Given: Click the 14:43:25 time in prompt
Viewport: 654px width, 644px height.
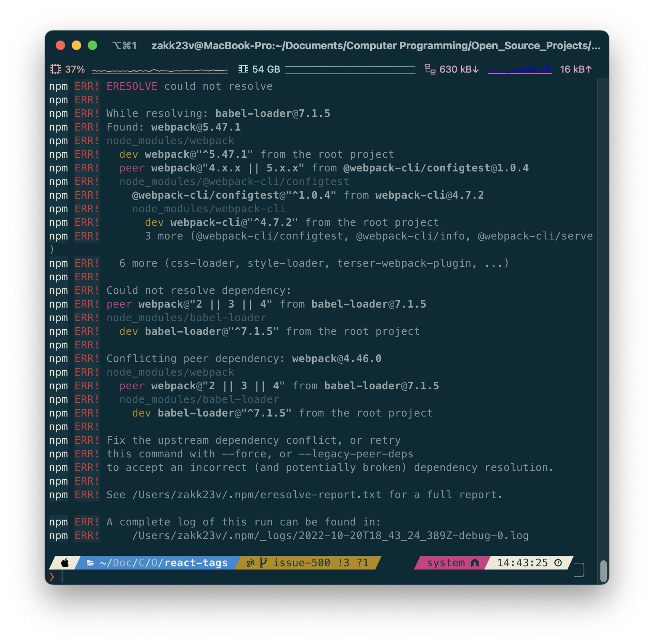Looking at the screenshot, I should [x=522, y=563].
